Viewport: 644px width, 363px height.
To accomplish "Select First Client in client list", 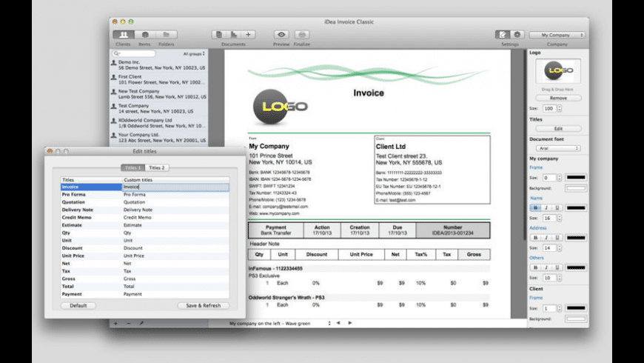I will 159,79.
